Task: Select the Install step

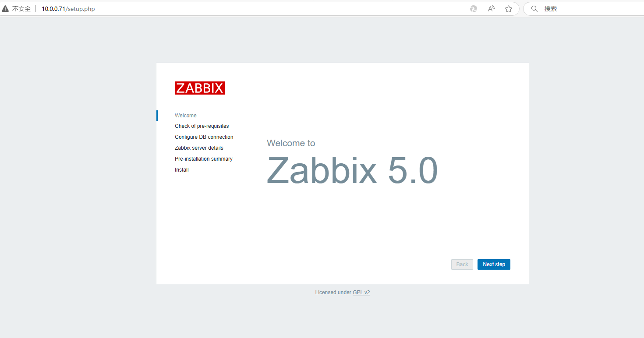Action: (x=182, y=170)
